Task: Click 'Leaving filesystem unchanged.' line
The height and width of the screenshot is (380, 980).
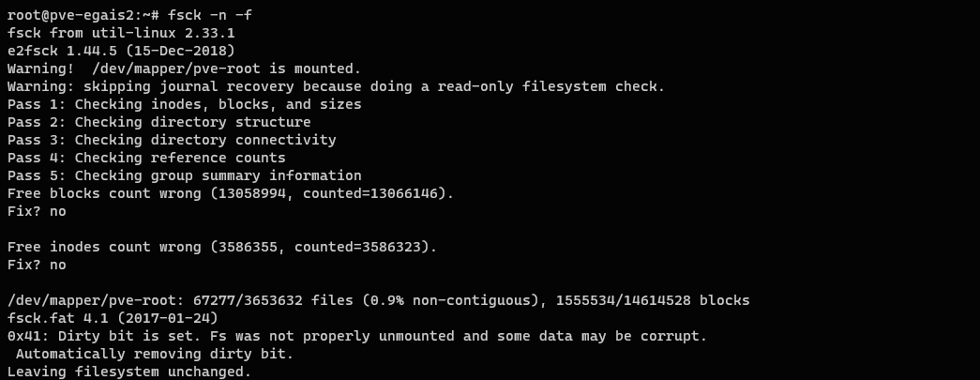Action: point(129,372)
